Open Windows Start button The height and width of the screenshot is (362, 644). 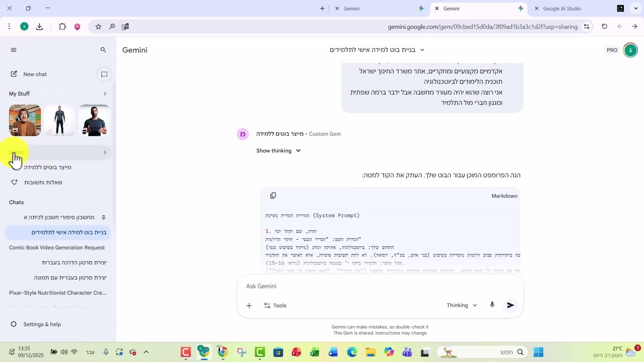538,352
